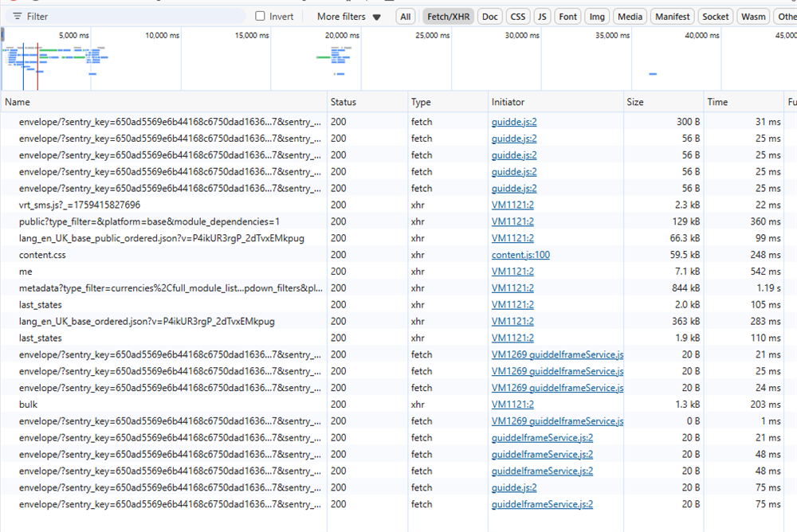Viewport: 797px width, 532px height.
Task: Filter requests by CSS type
Action: [x=518, y=17]
